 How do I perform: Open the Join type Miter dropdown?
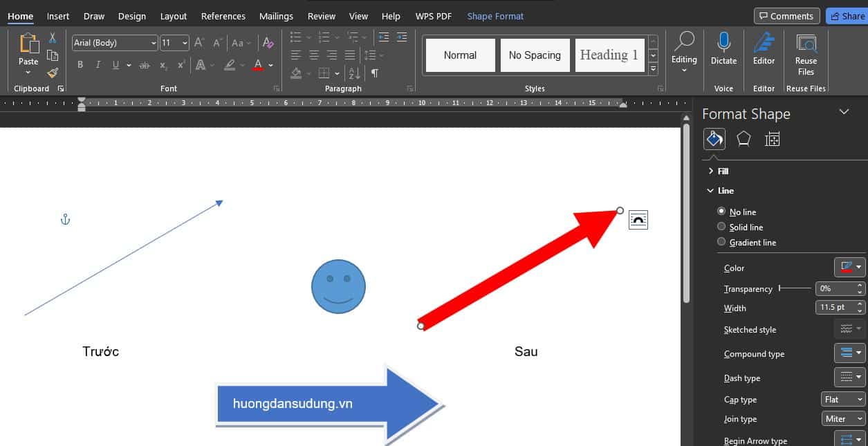[843, 419]
